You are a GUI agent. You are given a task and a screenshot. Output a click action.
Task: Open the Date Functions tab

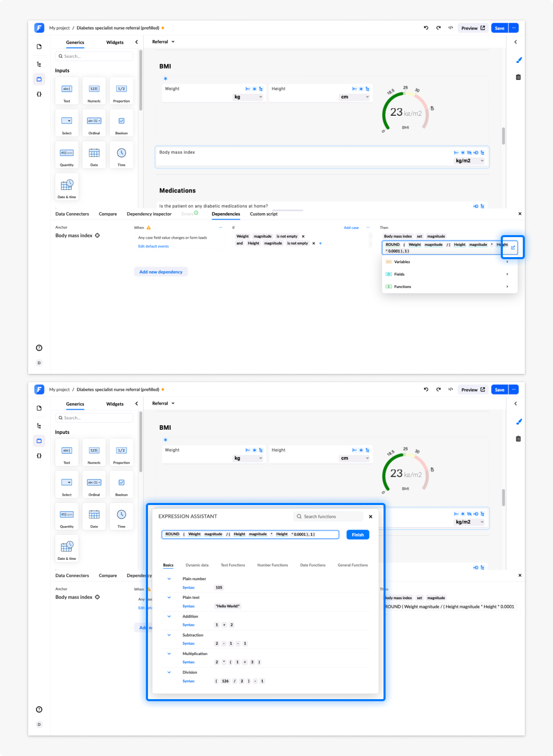click(313, 565)
